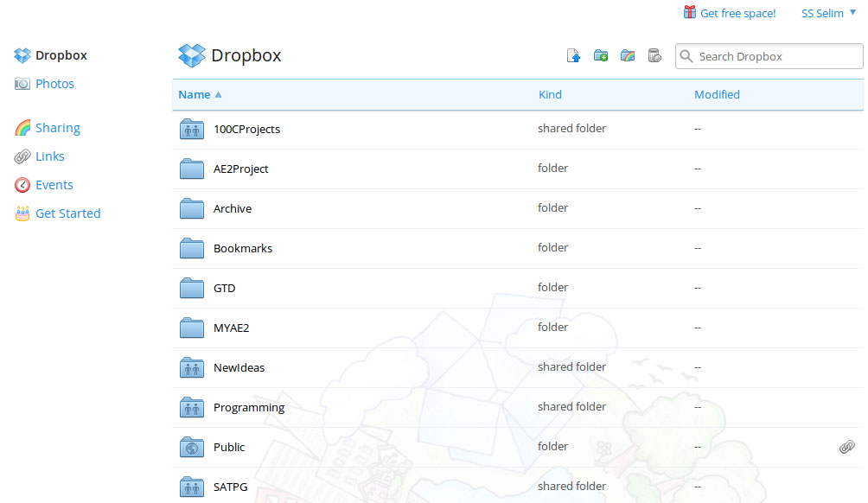The height and width of the screenshot is (503, 868).
Task: Click the 100CProjects shared folder icon
Action: click(x=192, y=129)
